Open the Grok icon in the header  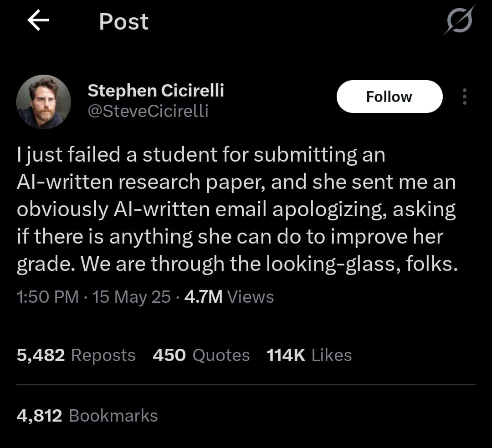(459, 21)
